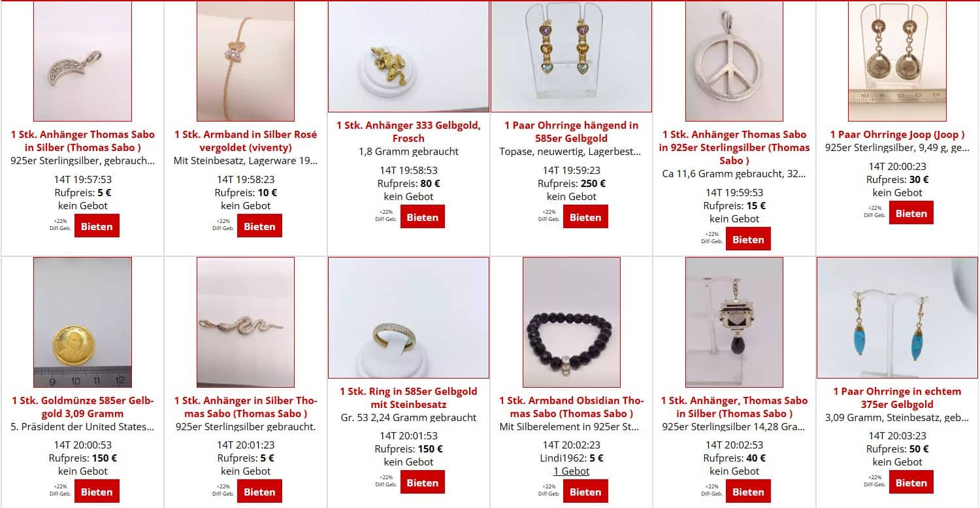980x508 pixels.
Task: Bid on the 40 € Thomas Sabo Anhänger
Action: 748,491
